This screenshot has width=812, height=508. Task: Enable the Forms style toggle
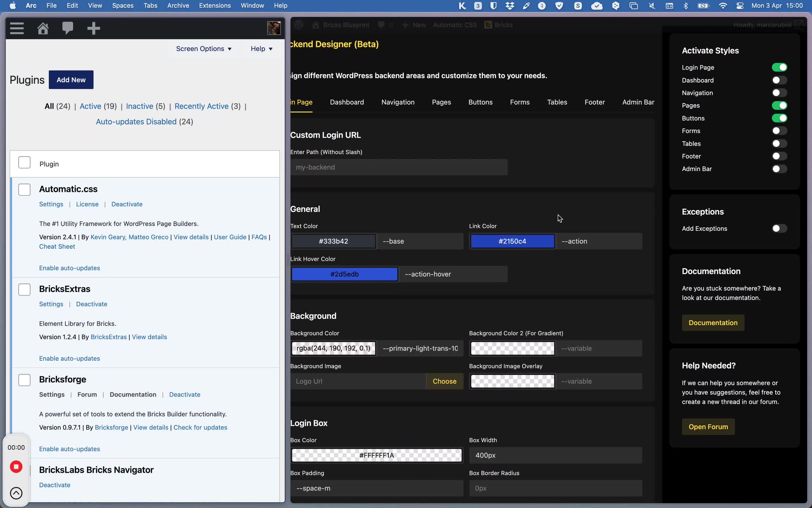tap(779, 131)
